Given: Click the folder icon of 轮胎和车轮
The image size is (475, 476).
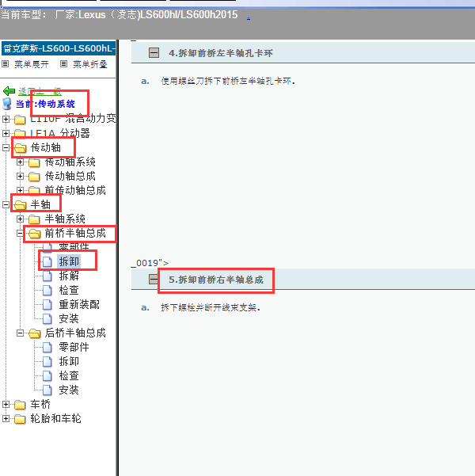Looking at the screenshot, I should coord(20,419).
